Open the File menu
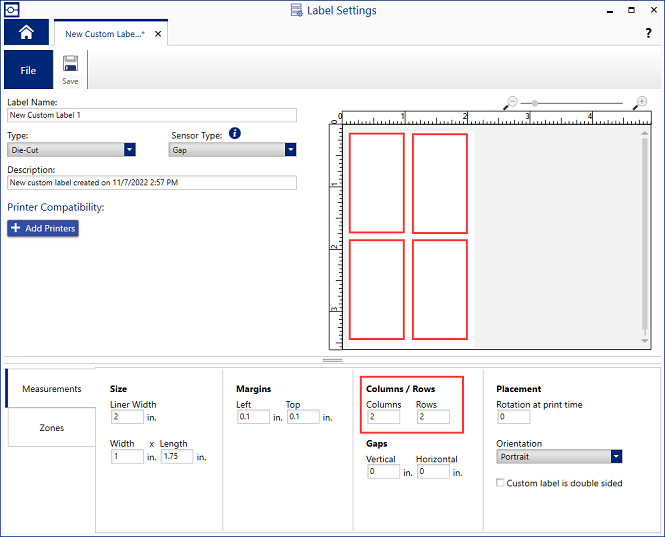 (x=28, y=71)
